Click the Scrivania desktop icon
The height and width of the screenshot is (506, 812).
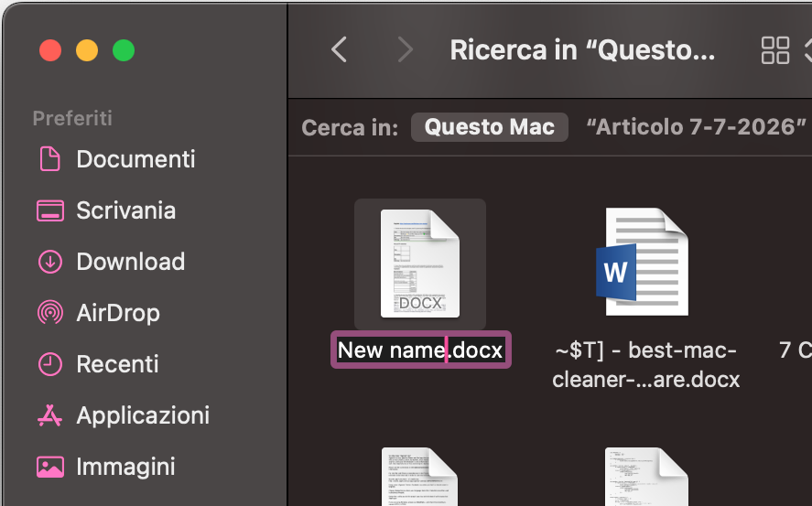point(50,210)
